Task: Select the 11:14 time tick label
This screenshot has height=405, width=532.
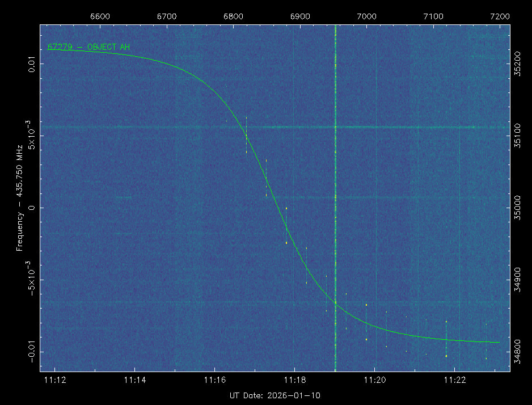Action: click(134, 380)
